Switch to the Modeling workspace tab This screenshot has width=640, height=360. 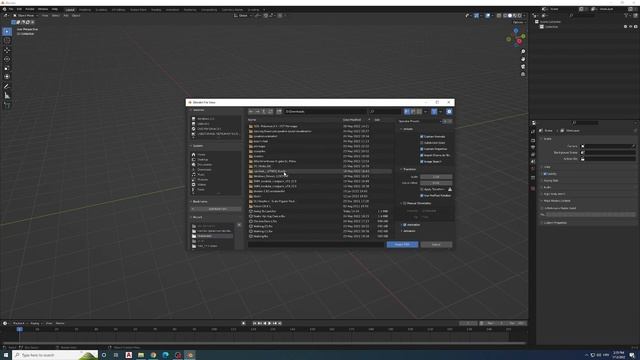tap(85, 9)
